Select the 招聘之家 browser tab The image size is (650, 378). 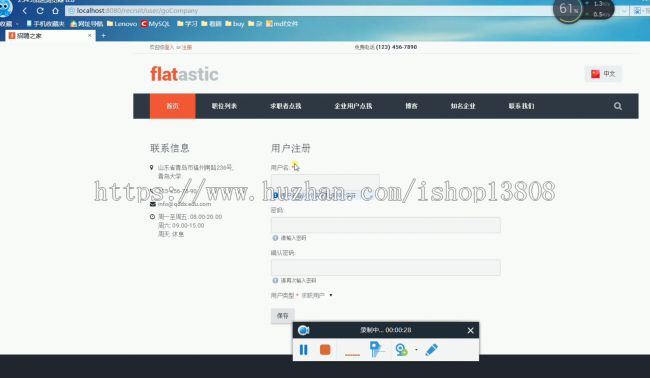[50, 36]
